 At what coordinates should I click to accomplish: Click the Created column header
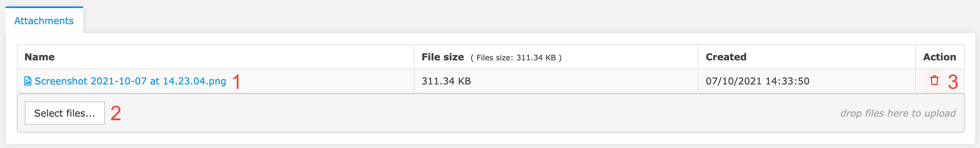click(726, 57)
